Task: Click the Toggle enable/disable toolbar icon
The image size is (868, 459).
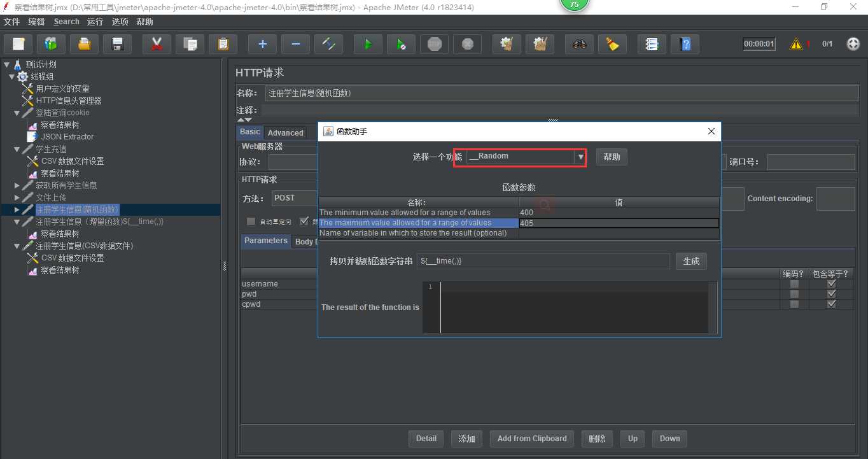Action: pyautogui.click(x=328, y=44)
